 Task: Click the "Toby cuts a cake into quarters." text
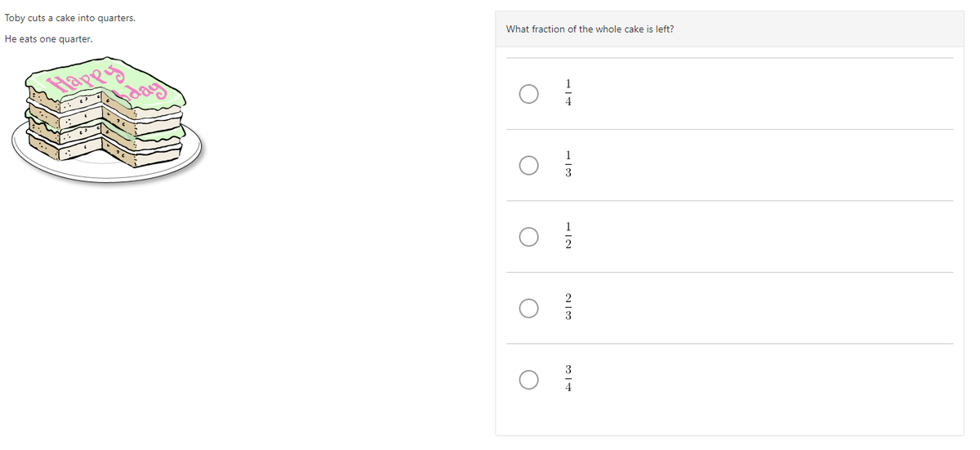pyautogui.click(x=70, y=18)
